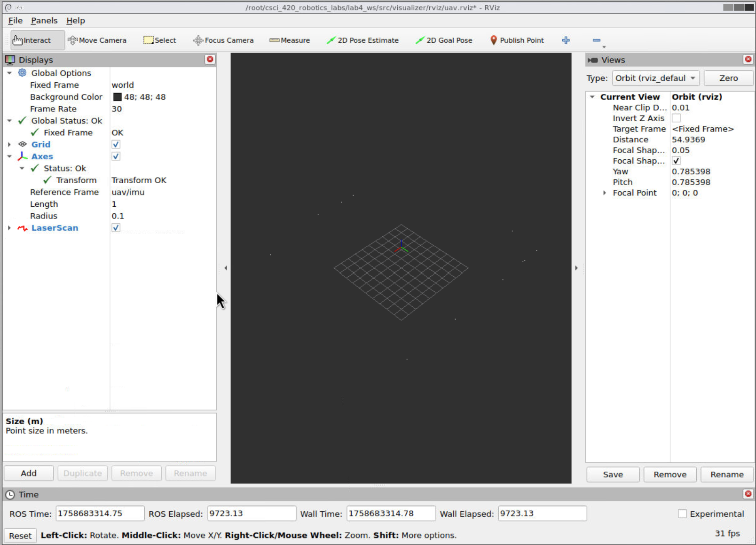This screenshot has height=545, width=756.
Task: Expand the LaserScan display tree item
Action: coord(9,228)
